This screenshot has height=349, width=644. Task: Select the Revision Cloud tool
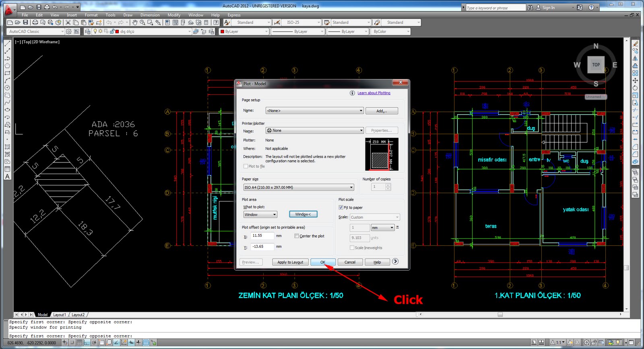point(7,95)
